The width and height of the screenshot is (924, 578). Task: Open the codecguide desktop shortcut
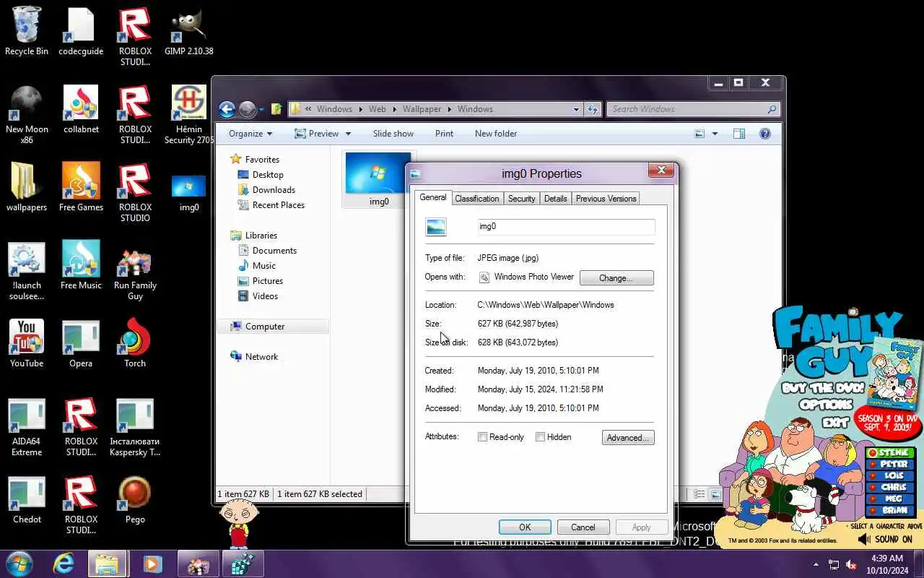click(x=81, y=32)
